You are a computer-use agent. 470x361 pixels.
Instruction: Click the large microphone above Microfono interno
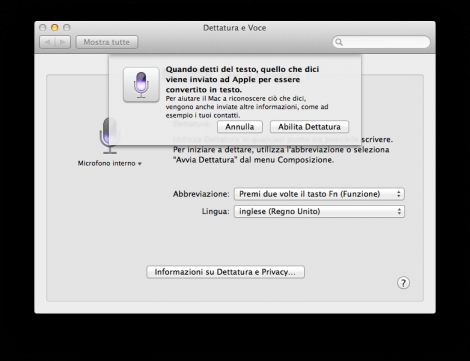109,136
